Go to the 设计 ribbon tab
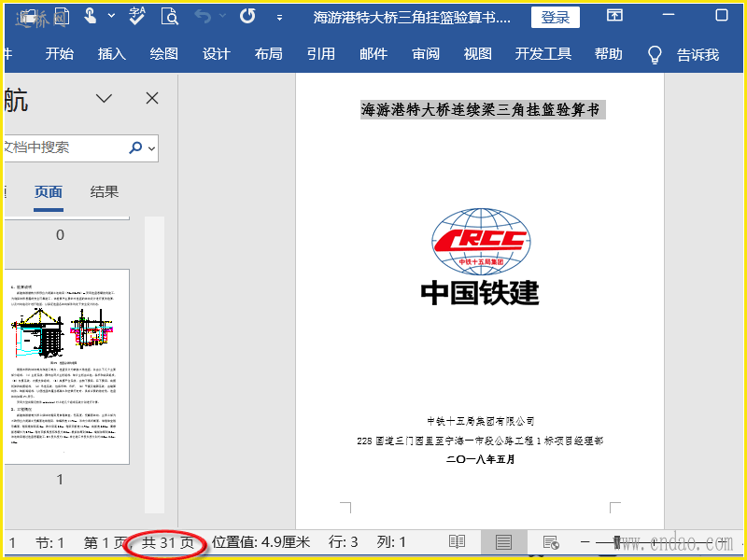Screen dimensions: 747x560 [217, 54]
